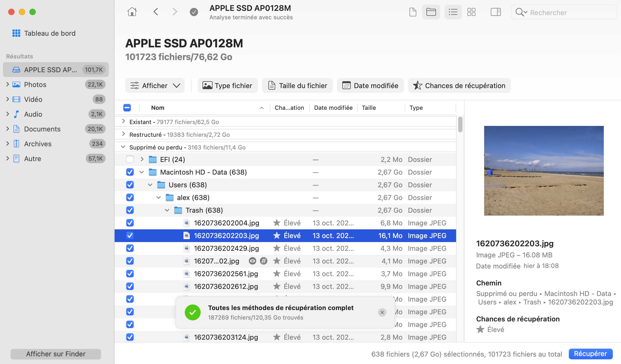Uncheck the alex (638) checkbox
The width and height of the screenshot is (621, 364).
click(x=130, y=197)
